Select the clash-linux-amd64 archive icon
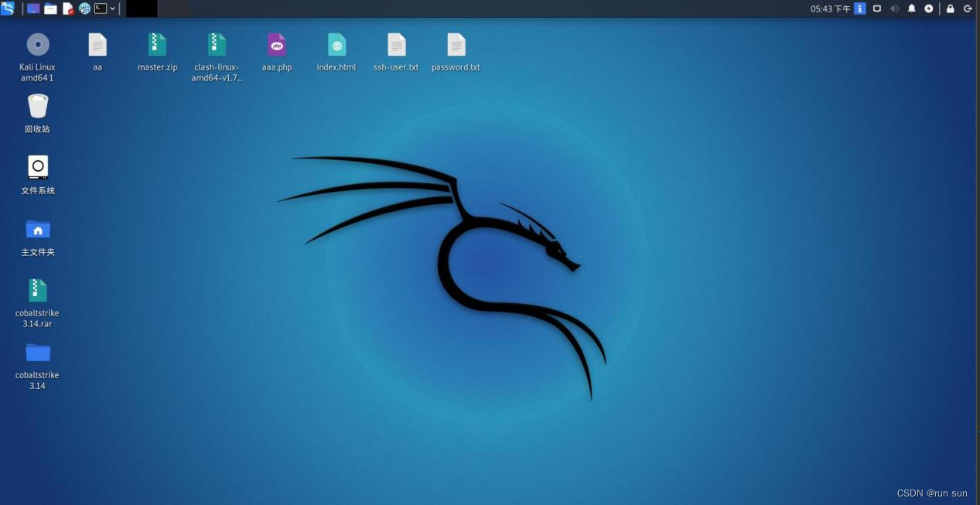The width and height of the screenshot is (980, 505). click(x=217, y=44)
